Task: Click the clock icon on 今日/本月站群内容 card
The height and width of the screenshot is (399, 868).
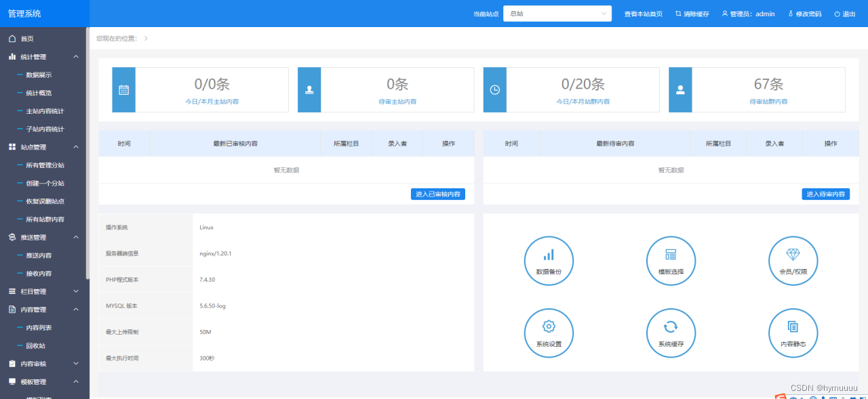Action: pos(495,89)
